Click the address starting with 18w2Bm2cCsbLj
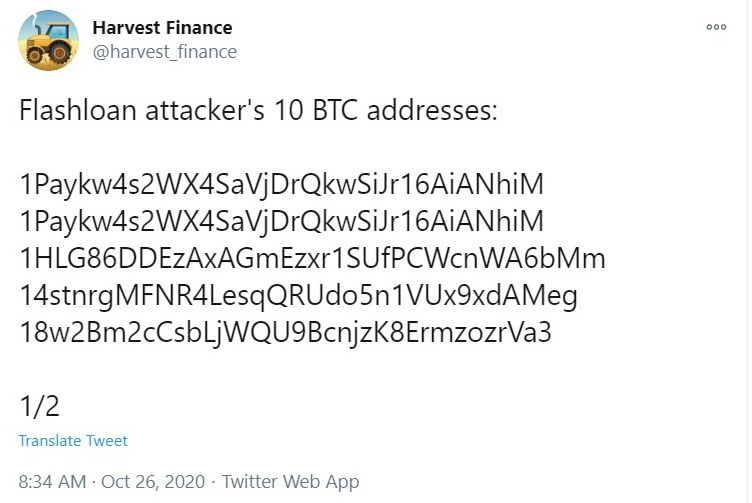 [x=286, y=333]
